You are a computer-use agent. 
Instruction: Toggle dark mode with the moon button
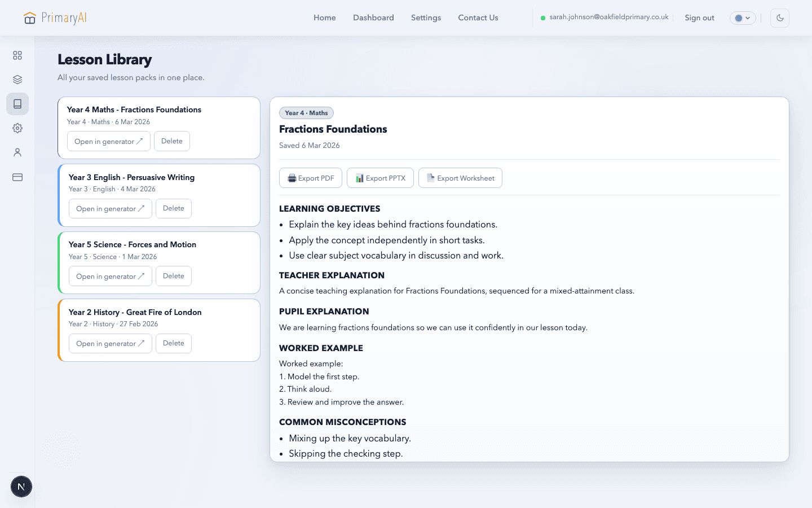(x=780, y=17)
